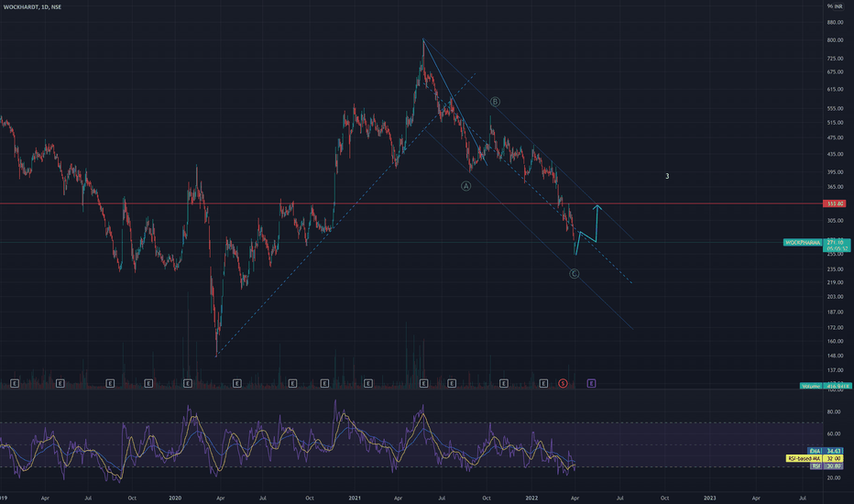Select the circled C wave label
This screenshot has height=504, width=854.
574,273
